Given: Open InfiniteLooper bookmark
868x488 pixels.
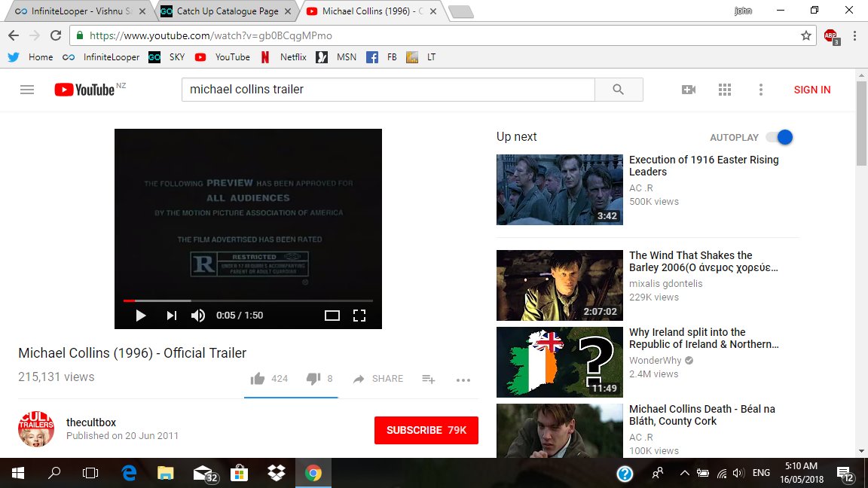Looking at the screenshot, I should [x=101, y=57].
